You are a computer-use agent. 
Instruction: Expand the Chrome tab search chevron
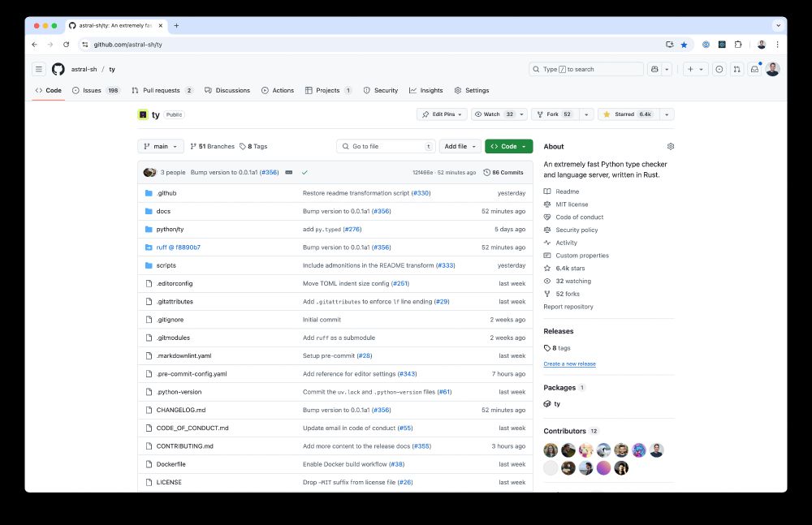pos(778,25)
